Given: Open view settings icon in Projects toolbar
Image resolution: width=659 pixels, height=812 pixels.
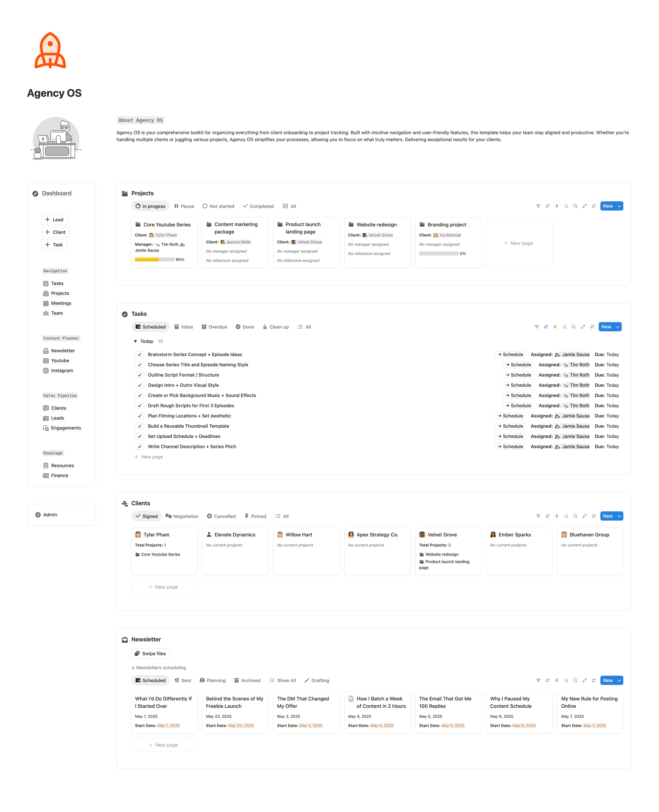Looking at the screenshot, I should pyautogui.click(x=594, y=206).
